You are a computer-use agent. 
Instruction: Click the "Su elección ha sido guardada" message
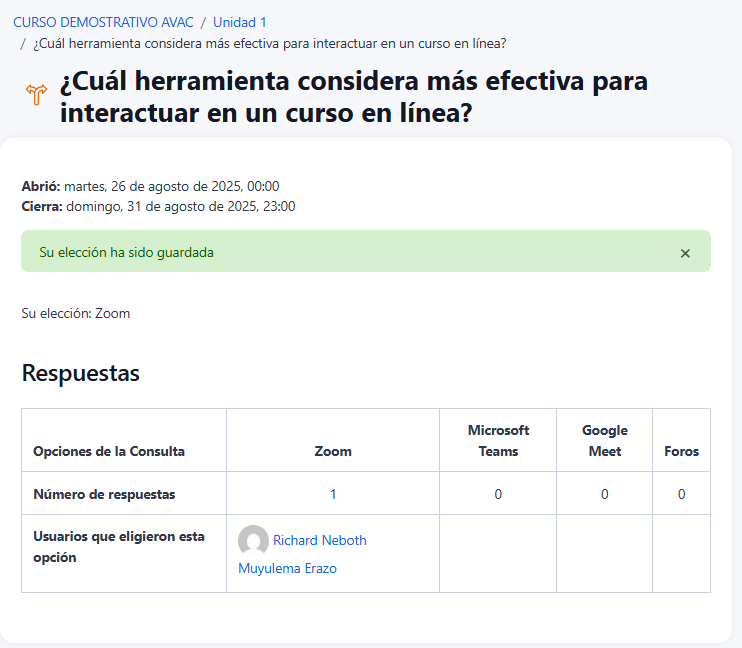pos(126,252)
